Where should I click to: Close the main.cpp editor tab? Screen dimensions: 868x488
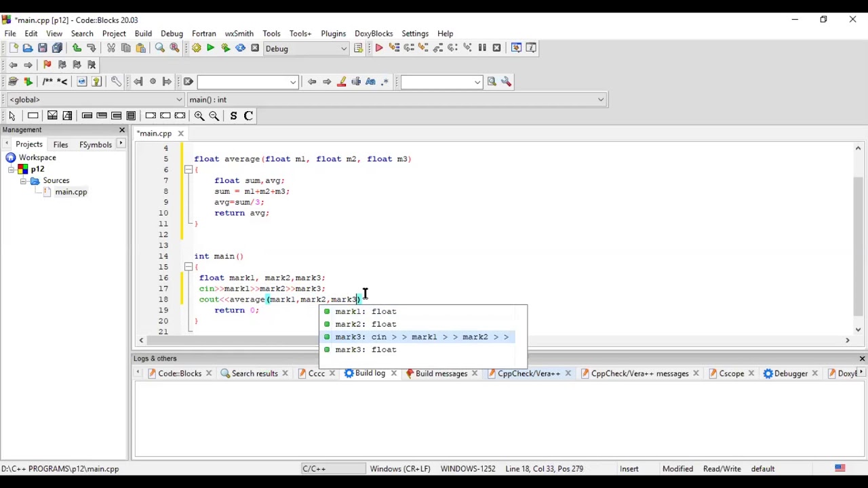point(180,134)
